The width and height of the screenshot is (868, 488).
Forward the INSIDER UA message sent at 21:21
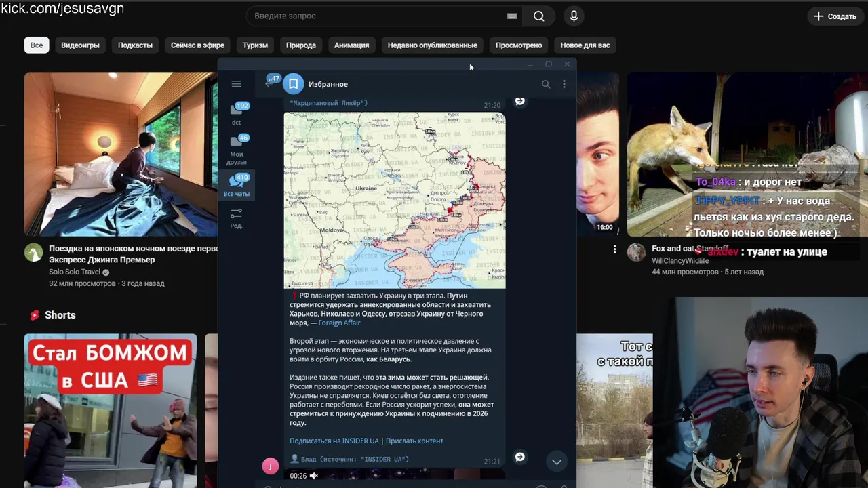(519, 457)
